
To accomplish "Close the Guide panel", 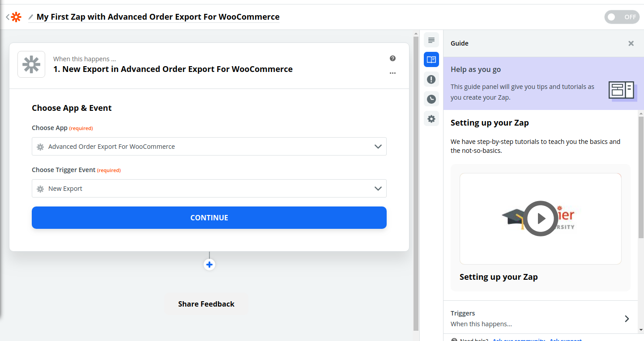I will 631,43.
